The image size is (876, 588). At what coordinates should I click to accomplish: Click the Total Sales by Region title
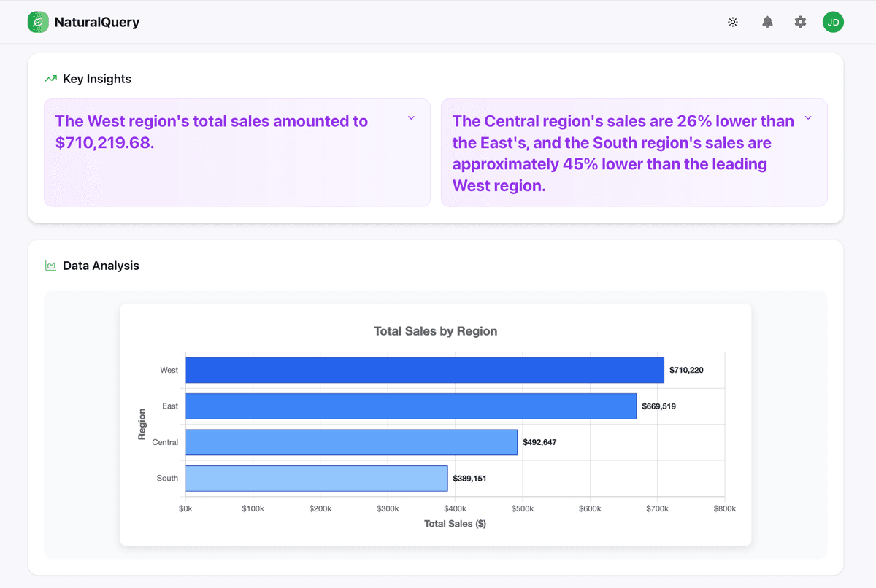point(435,331)
